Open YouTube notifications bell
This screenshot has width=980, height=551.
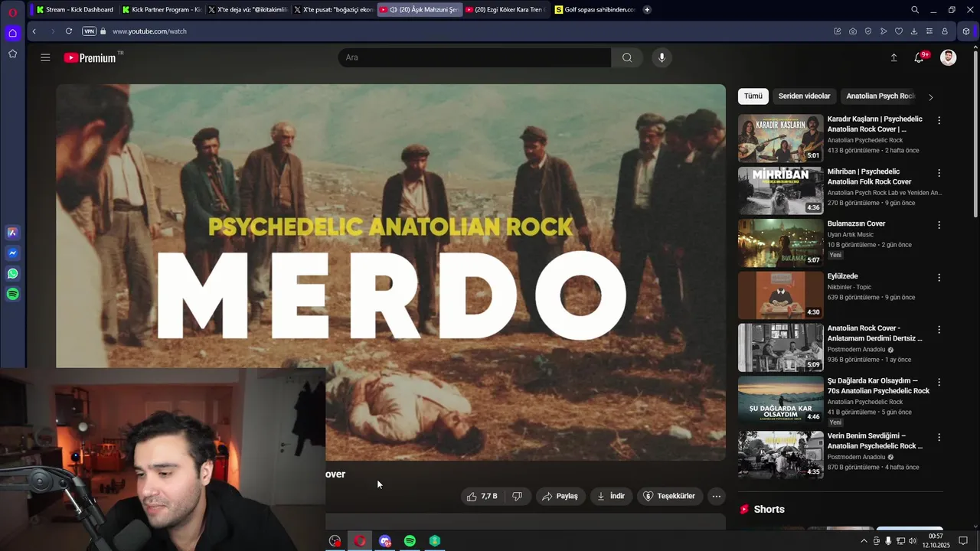pos(920,57)
